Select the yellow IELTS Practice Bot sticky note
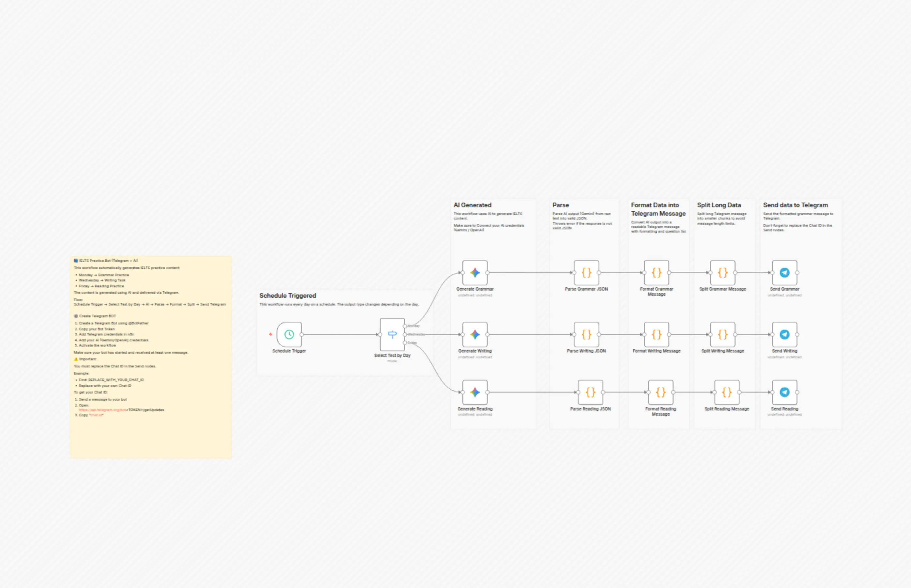Image resolution: width=911 pixels, height=588 pixels. (151, 357)
